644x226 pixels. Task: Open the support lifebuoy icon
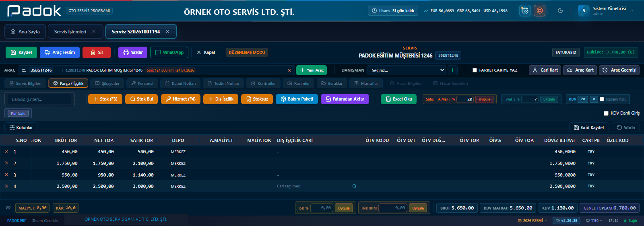pos(540,11)
